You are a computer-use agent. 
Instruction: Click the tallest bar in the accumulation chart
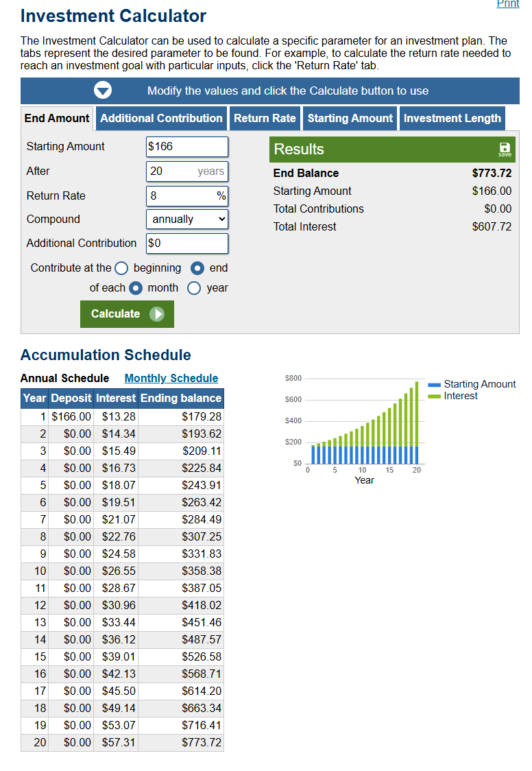[417, 423]
